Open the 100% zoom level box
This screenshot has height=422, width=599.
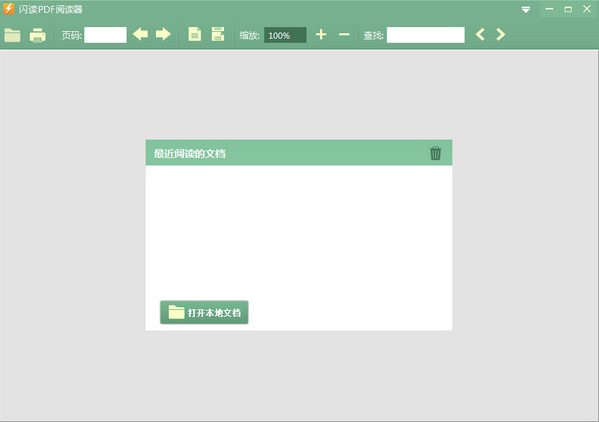285,35
